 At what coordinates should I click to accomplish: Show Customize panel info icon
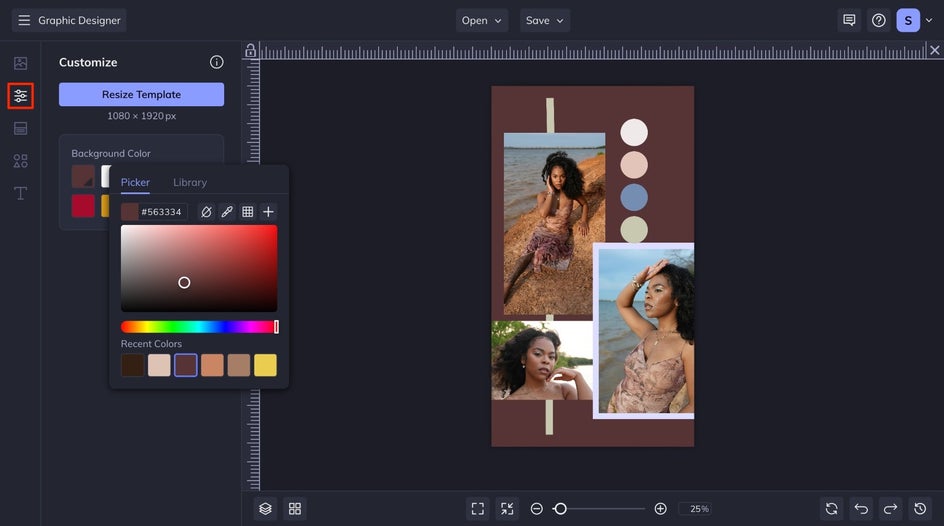tap(217, 62)
